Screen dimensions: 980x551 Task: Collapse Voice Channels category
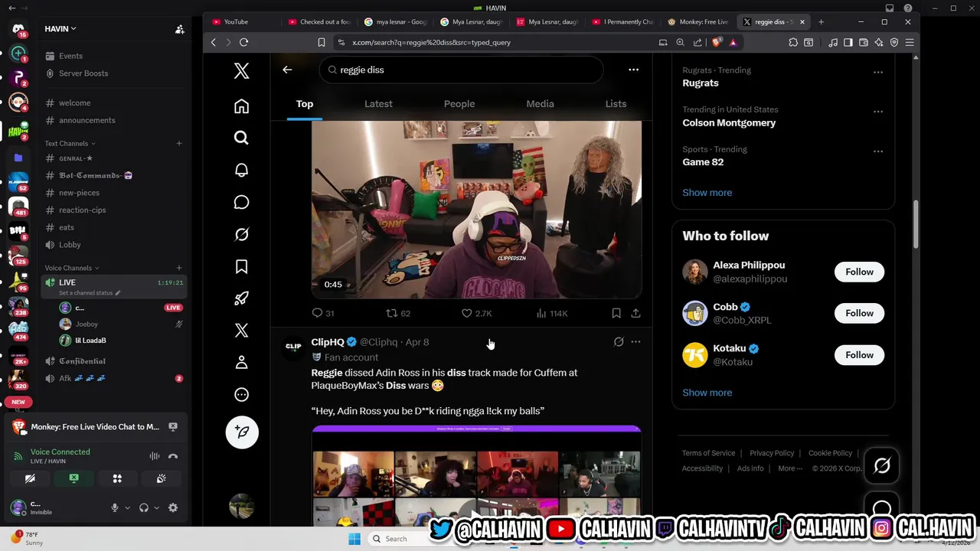click(x=72, y=268)
